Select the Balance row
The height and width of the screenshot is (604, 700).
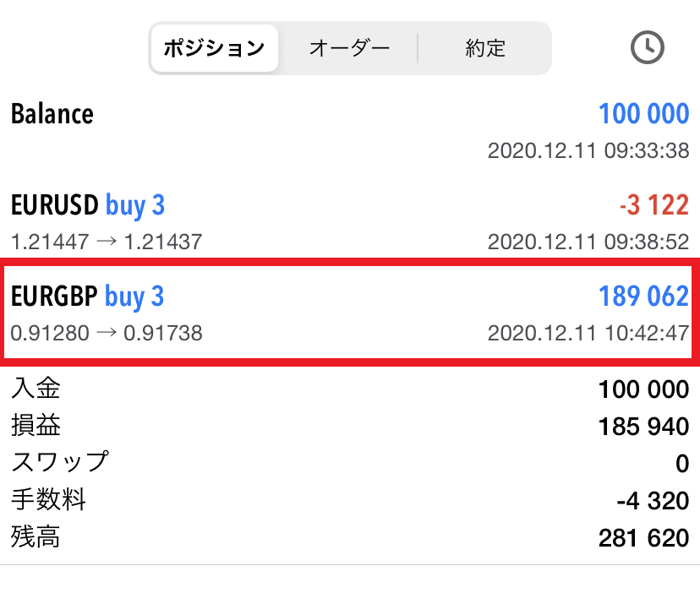350,131
